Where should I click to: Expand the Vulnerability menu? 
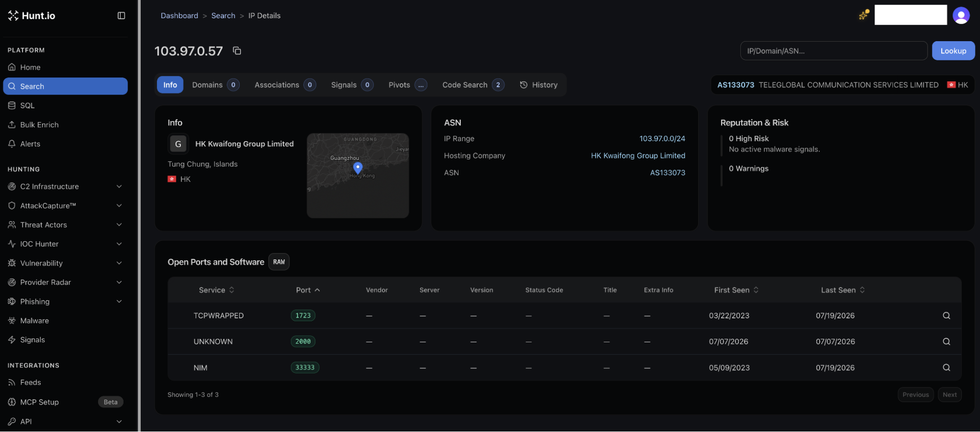click(65, 263)
